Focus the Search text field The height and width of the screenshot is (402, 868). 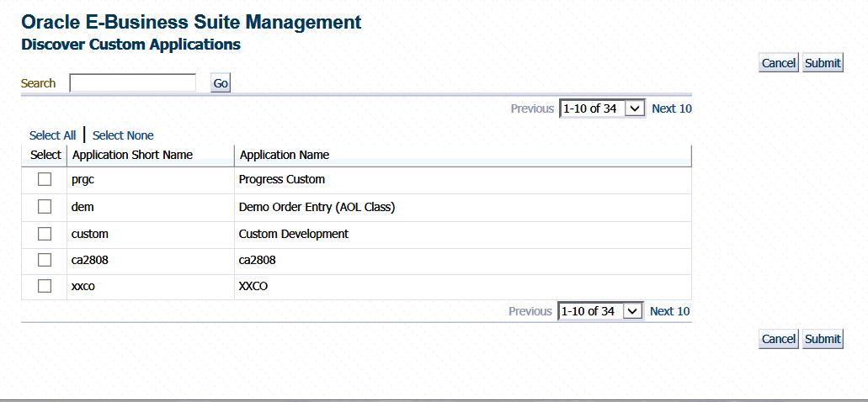click(x=133, y=83)
